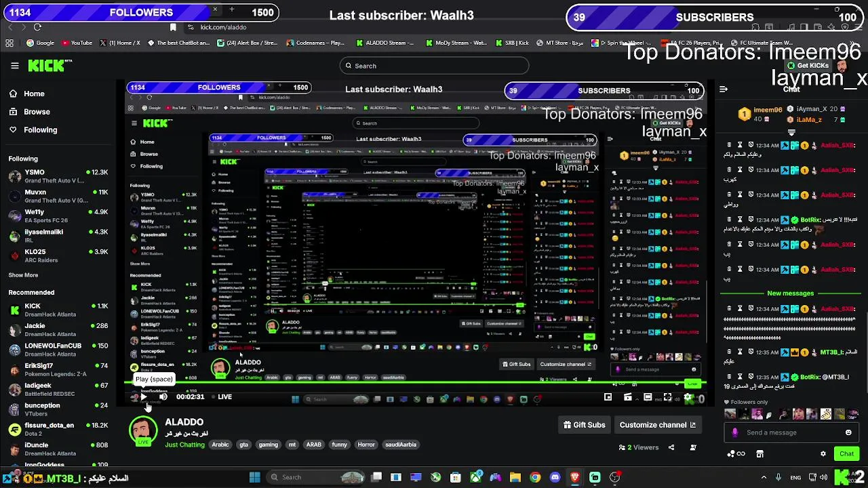Delete first Aaliah_SXB chat message

(729, 145)
